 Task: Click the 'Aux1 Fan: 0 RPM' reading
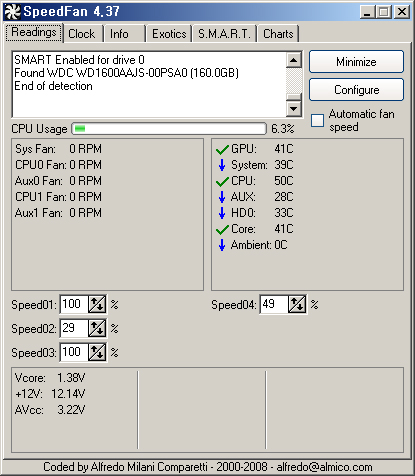[58, 213]
